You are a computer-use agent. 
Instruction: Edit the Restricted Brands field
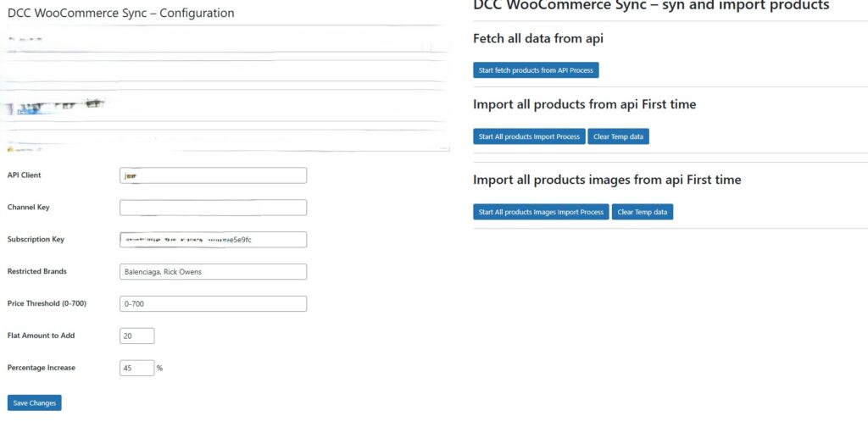click(x=213, y=271)
